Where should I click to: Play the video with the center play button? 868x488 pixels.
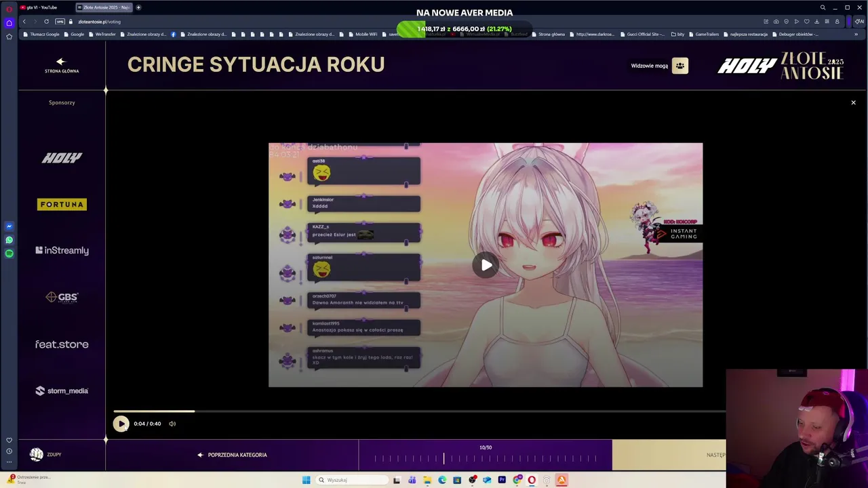tap(486, 265)
